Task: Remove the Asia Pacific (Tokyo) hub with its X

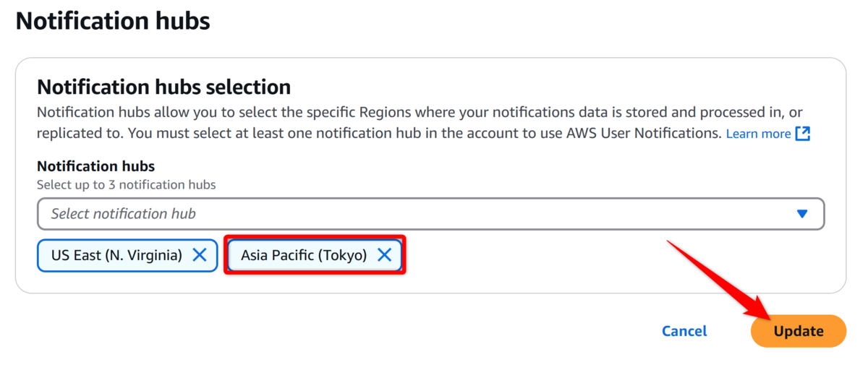Action: click(x=385, y=255)
